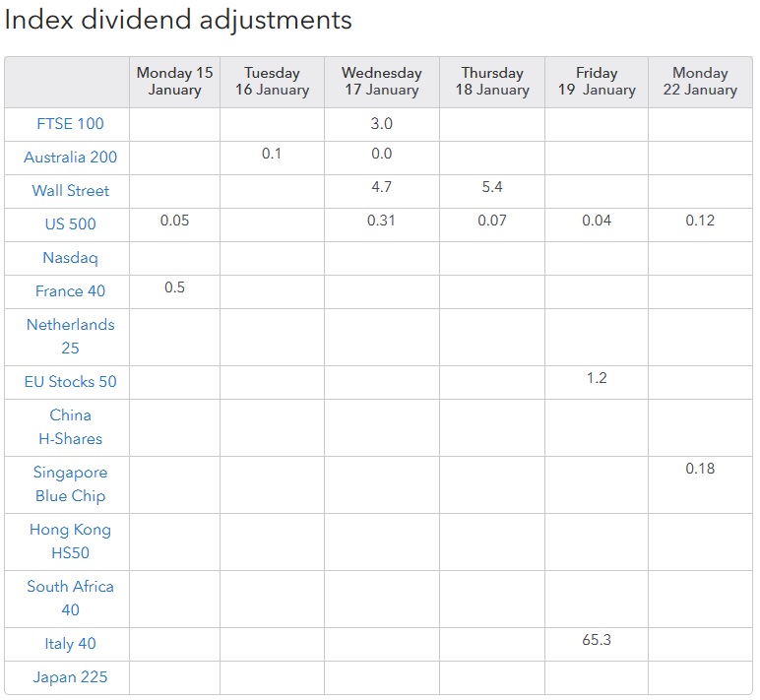
Task: Click US 500 value 0.07
Action: point(492,221)
